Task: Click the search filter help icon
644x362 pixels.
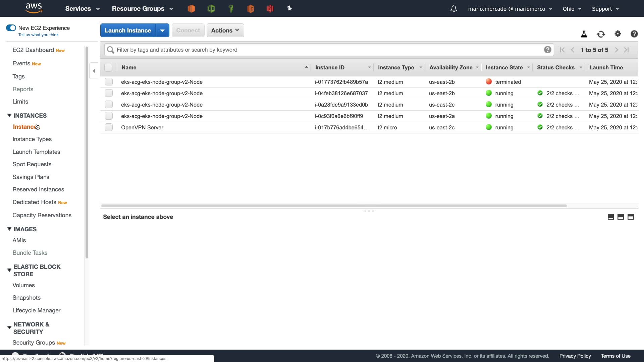Action: click(547, 50)
